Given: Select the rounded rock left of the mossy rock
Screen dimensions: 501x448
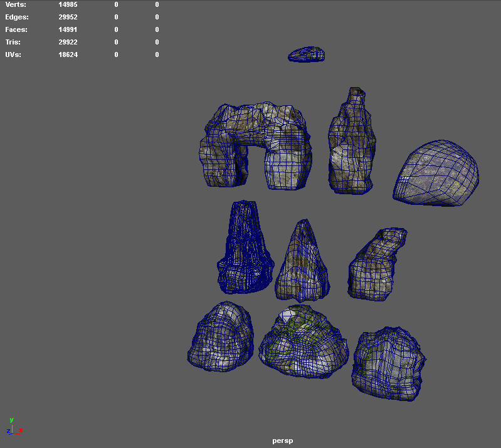Looking at the screenshot, I should tap(221, 336).
